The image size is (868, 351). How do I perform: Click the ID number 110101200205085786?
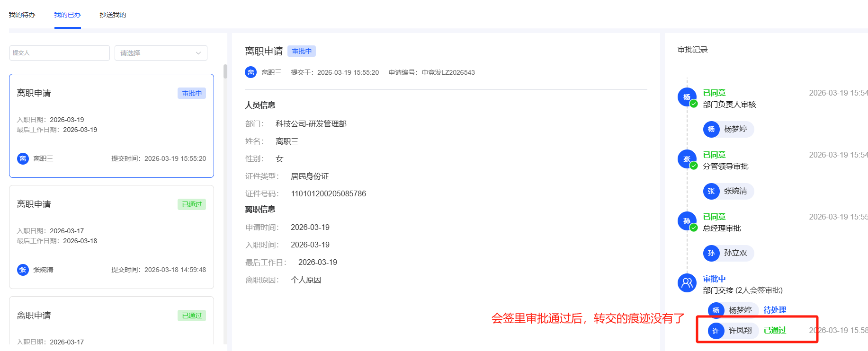click(328, 193)
